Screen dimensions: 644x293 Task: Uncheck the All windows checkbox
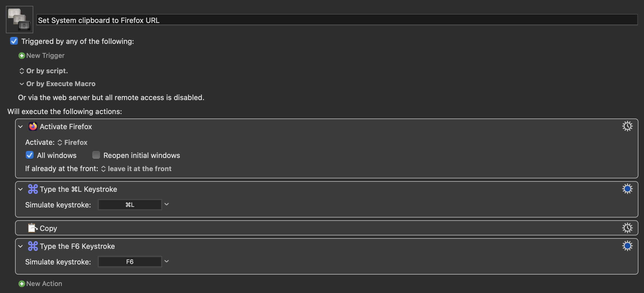pos(30,155)
